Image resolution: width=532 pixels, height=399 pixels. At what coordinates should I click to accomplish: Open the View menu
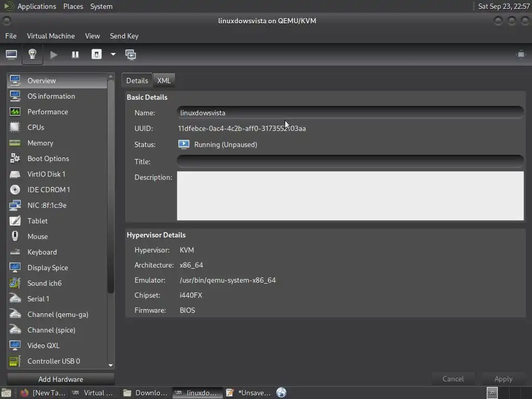(x=92, y=36)
